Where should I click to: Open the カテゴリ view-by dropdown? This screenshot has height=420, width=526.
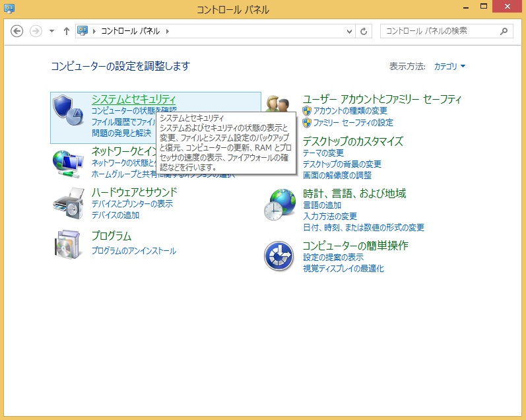(449, 67)
